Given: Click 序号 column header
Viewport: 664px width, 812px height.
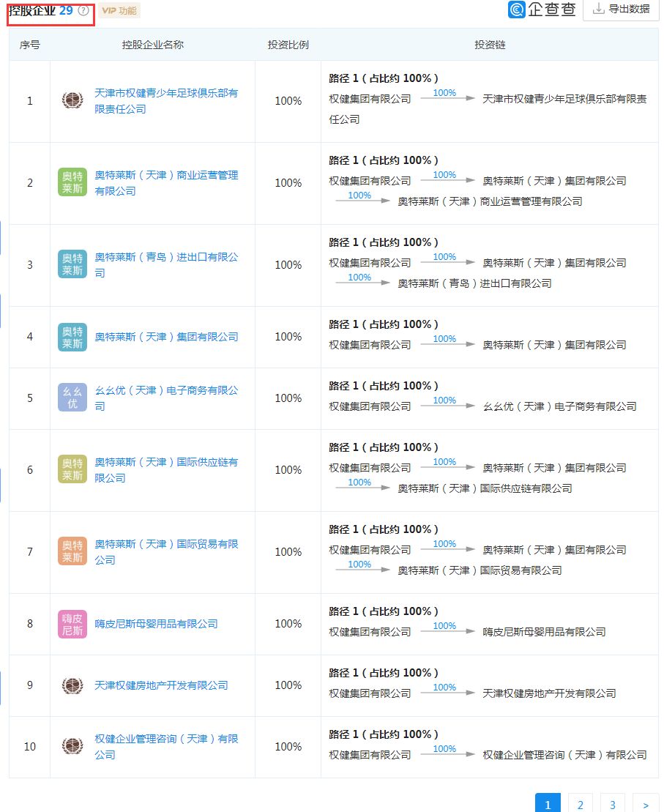Looking at the screenshot, I should coord(29,45).
